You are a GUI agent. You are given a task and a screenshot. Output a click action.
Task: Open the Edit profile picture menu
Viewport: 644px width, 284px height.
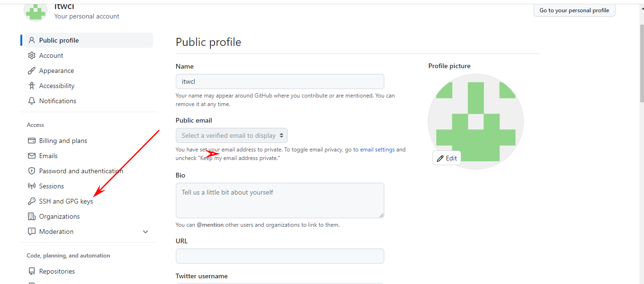tap(446, 158)
